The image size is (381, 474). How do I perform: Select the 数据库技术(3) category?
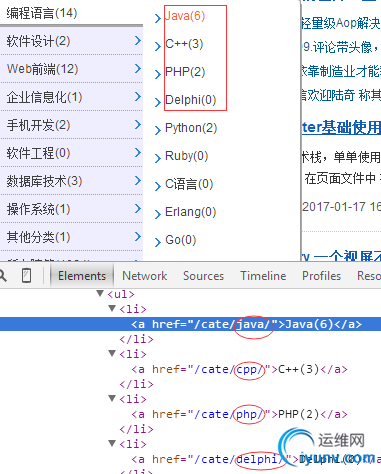[x=44, y=181]
